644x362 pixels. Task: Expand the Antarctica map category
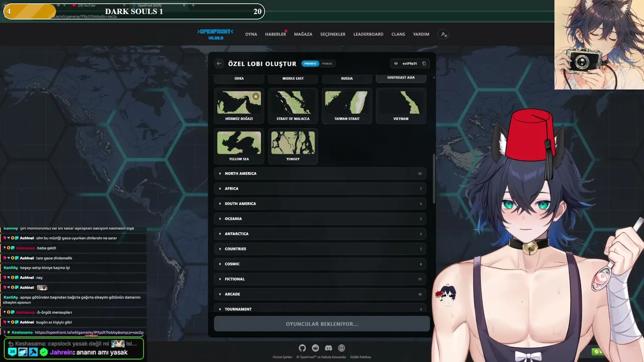pos(320,234)
